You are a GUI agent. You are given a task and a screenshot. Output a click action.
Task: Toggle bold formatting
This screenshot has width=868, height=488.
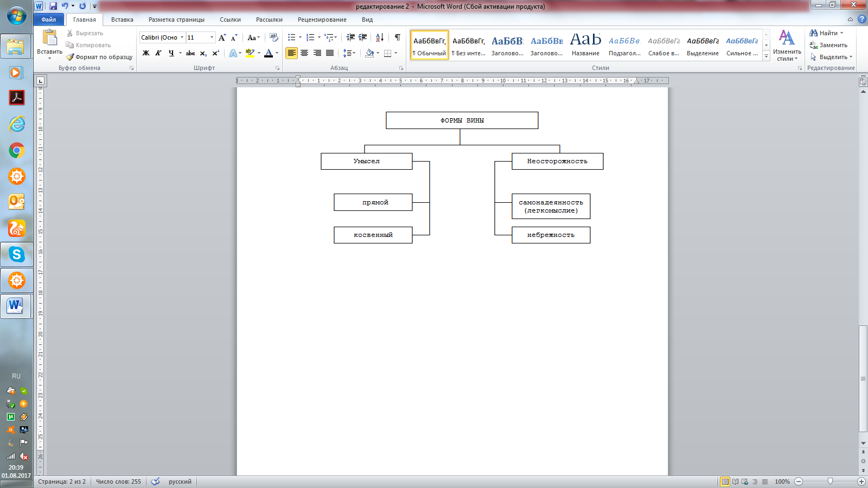[146, 53]
